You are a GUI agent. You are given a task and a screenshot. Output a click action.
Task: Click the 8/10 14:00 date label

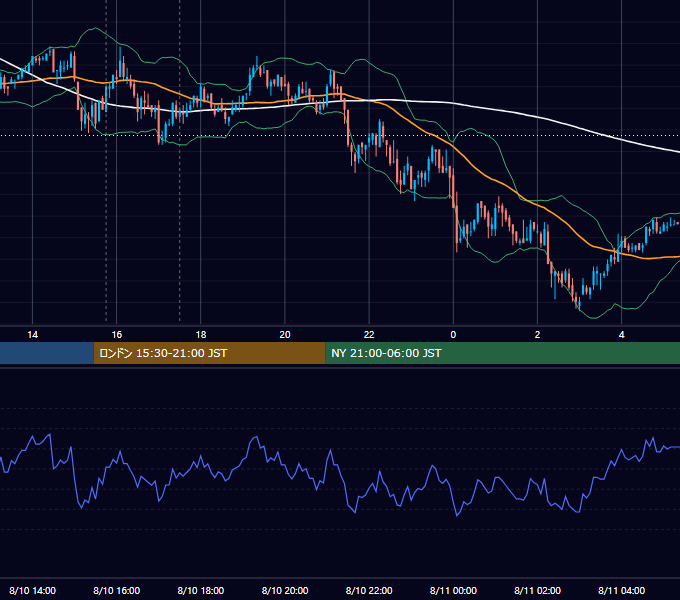(33, 590)
